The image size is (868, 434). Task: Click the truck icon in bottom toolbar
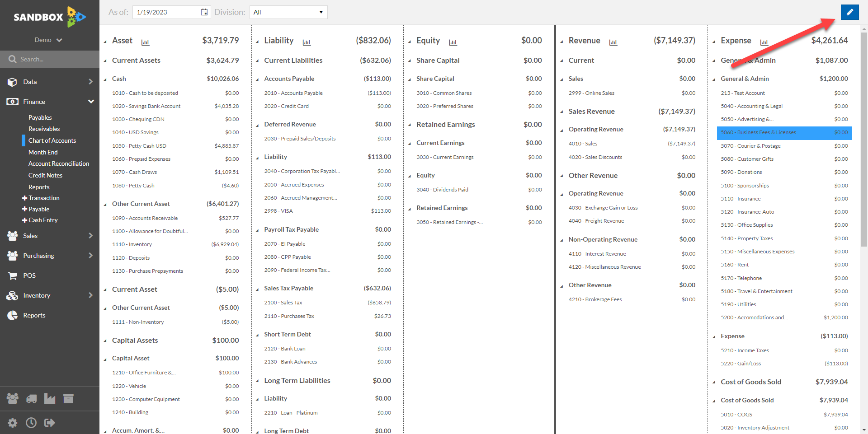[x=31, y=398]
